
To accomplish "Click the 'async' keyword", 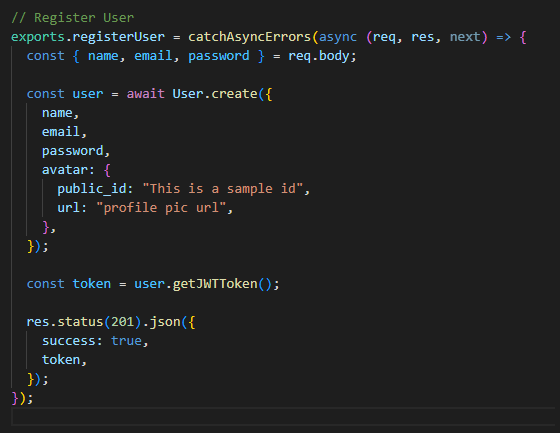I will pos(338,37).
